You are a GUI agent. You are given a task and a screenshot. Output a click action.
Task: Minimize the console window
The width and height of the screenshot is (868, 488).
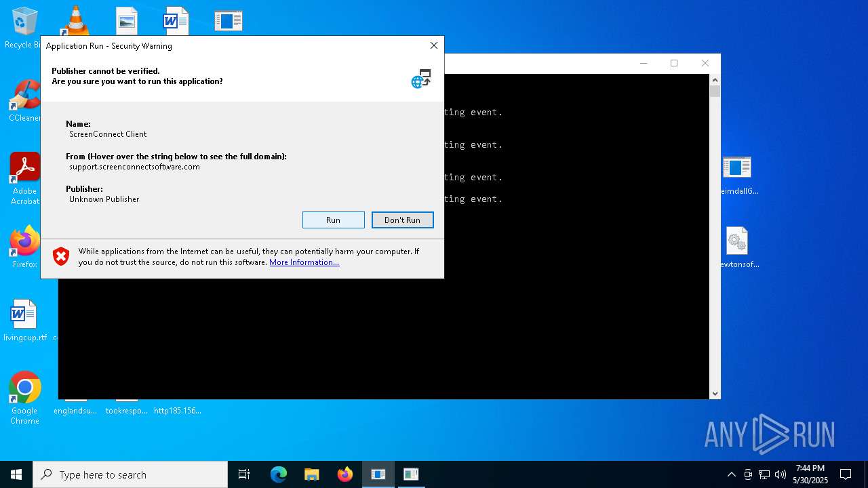[644, 63]
